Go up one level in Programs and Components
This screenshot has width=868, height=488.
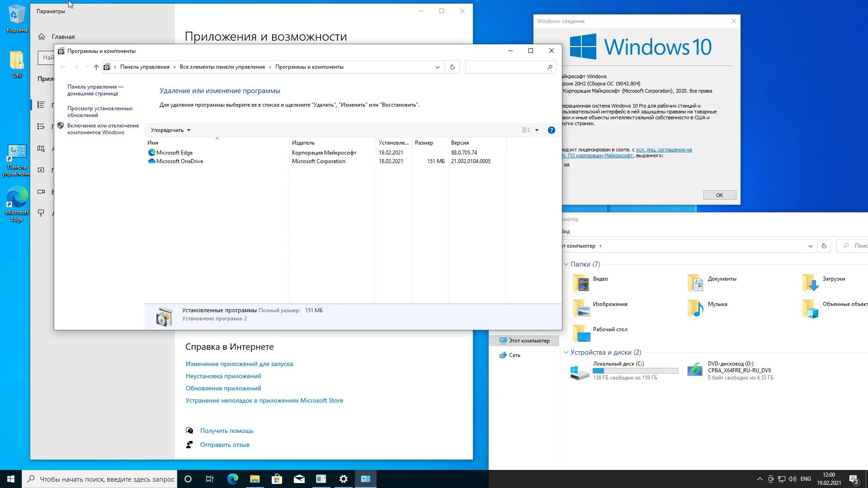click(96, 67)
